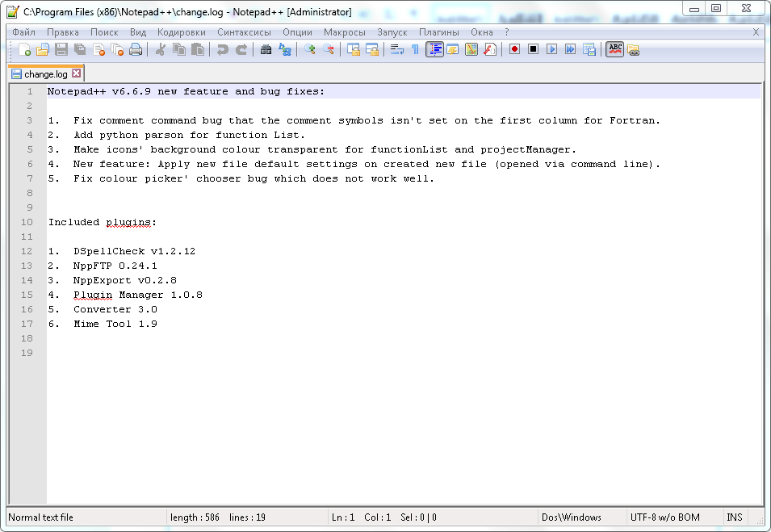The width and height of the screenshot is (771, 532).
Task: Toggle word wrap in toolbar
Action: (x=397, y=50)
